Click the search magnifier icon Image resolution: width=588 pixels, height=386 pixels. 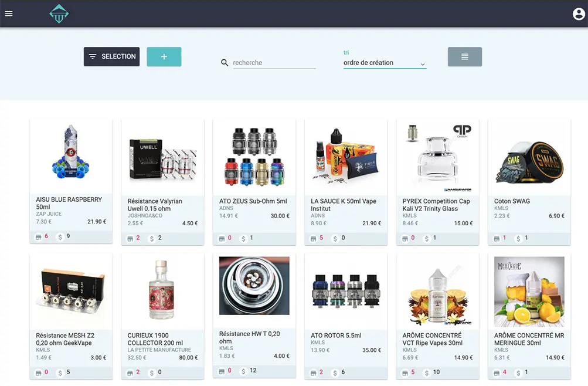[225, 63]
